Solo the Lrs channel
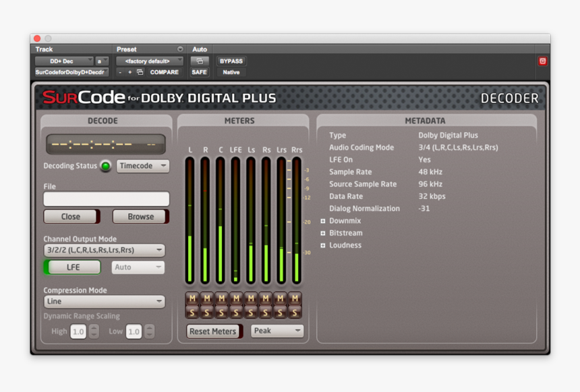580x392 pixels. tap(280, 312)
